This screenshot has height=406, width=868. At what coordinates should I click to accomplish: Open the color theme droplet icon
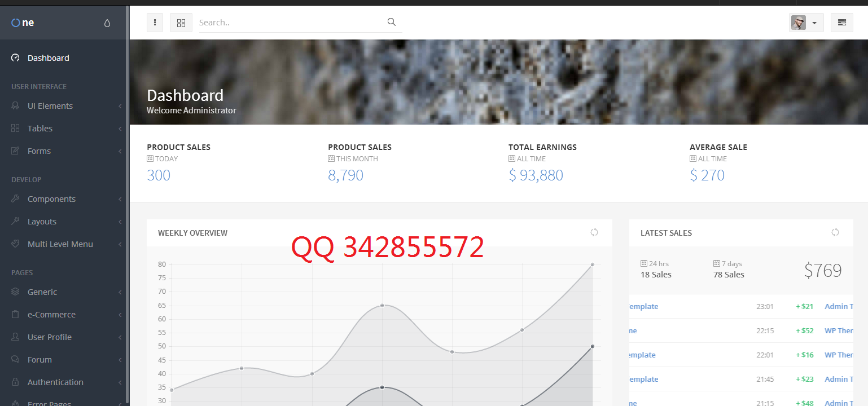coord(107,23)
